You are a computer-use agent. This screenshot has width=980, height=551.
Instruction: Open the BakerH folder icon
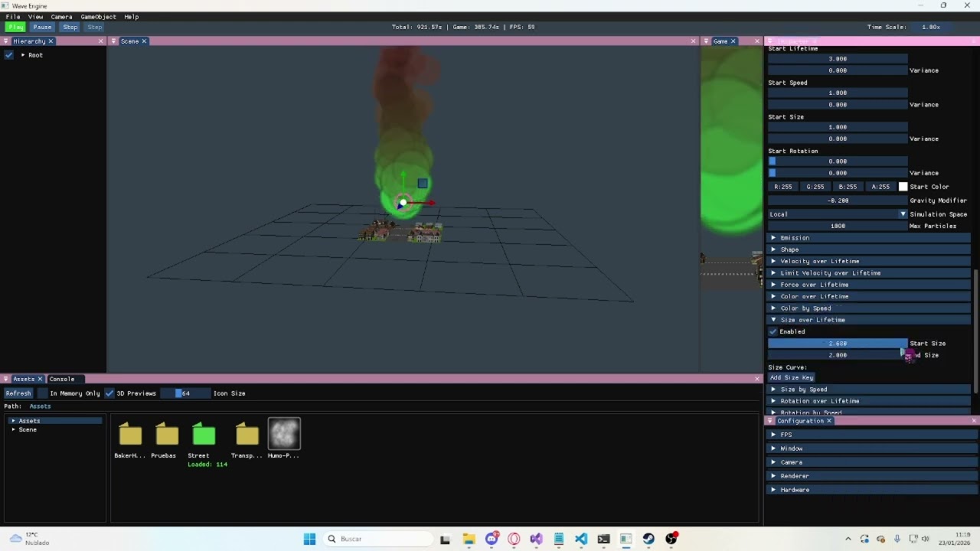pyautogui.click(x=130, y=434)
